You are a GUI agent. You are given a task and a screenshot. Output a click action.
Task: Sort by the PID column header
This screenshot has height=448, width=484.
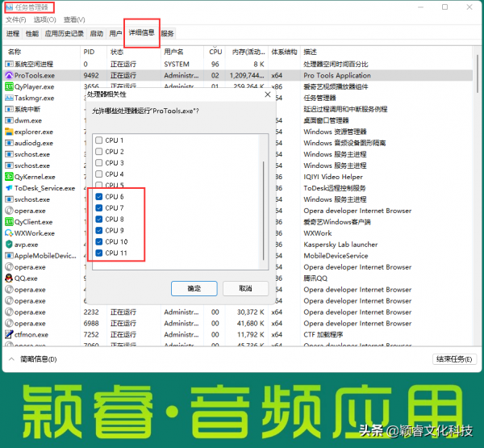click(x=94, y=52)
